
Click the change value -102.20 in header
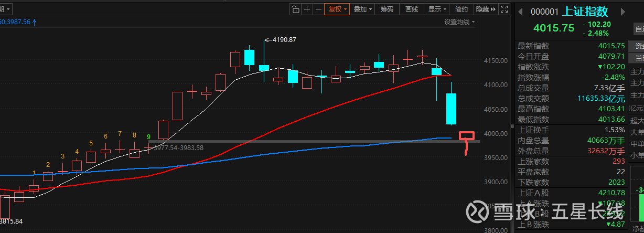coord(597,24)
